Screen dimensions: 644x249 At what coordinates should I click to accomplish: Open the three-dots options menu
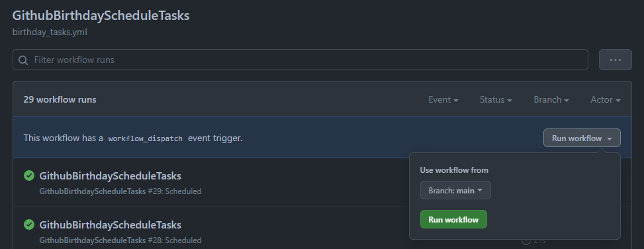(616, 60)
